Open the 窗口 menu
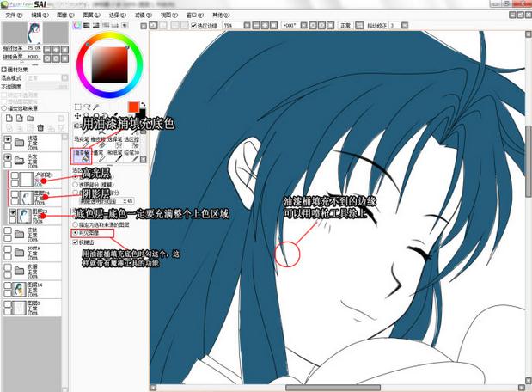This screenshot has width=532, height=392. [x=195, y=15]
